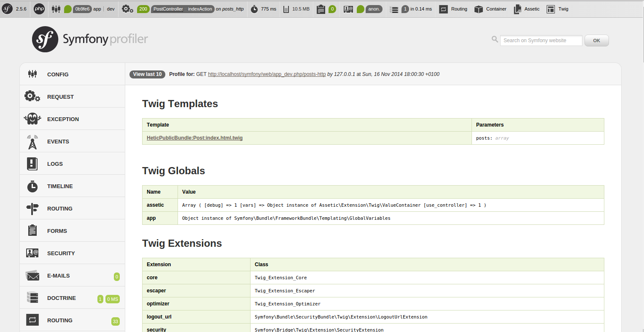Click the Doctrine database icon in the debug toolbar
Image resolution: width=644 pixels, height=332 pixels.
(x=394, y=9)
